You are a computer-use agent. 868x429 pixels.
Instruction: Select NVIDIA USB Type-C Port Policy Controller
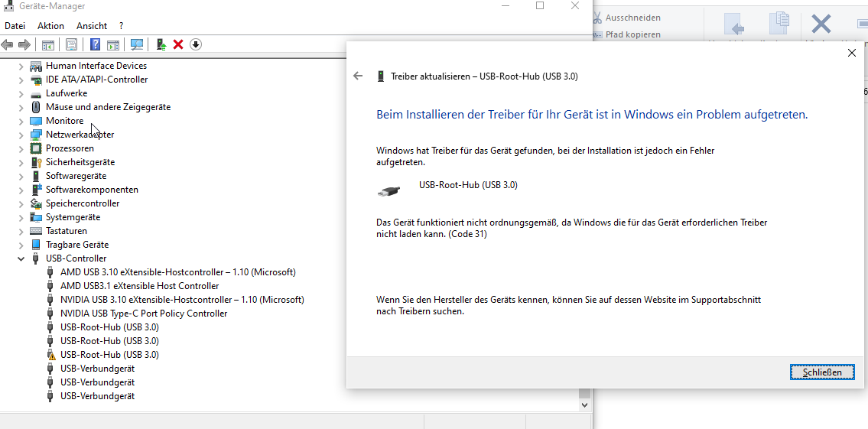[144, 314]
